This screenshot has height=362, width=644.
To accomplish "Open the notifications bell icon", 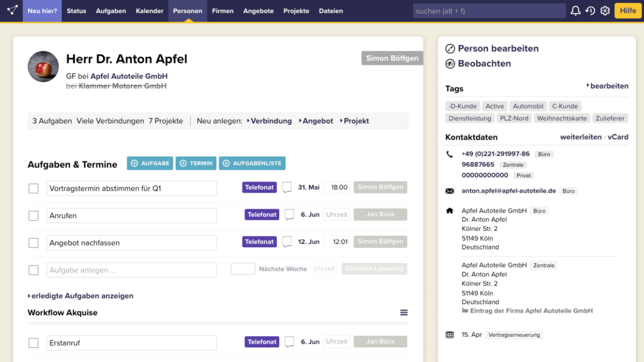I will click(x=575, y=11).
